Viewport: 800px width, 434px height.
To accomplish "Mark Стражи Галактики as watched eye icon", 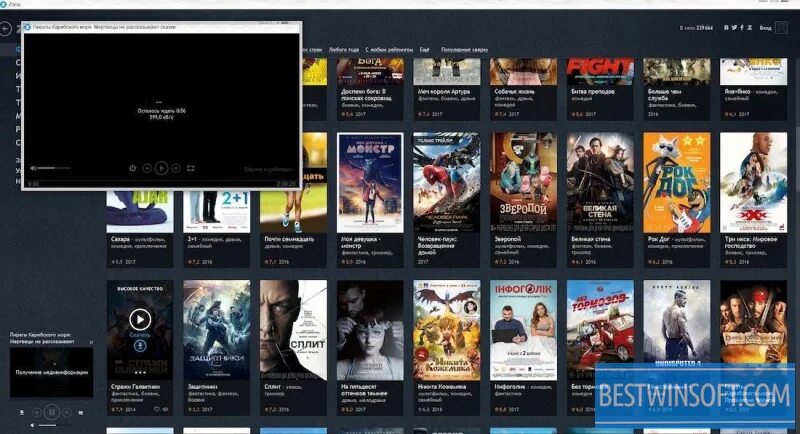I will pos(165,409).
